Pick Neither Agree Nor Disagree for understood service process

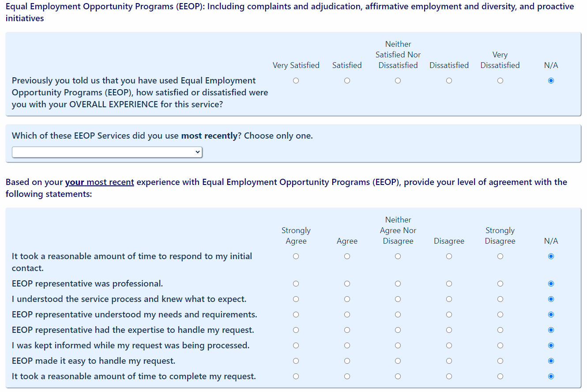click(x=398, y=299)
